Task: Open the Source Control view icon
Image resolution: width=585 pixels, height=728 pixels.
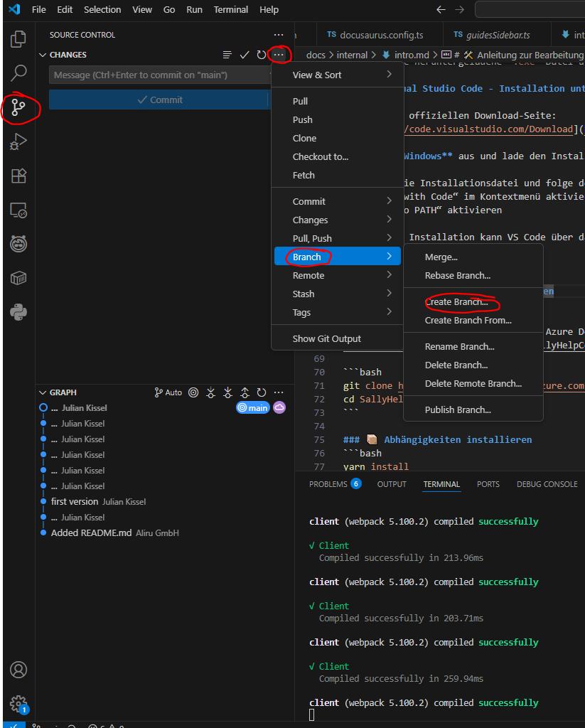Action: (x=18, y=107)
